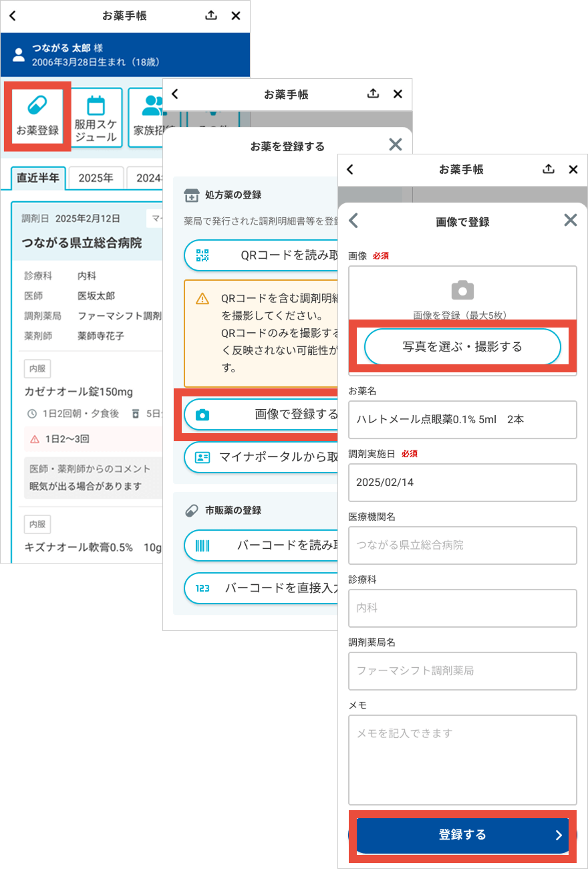Open 服用スケジュール calendar icon

96,107
